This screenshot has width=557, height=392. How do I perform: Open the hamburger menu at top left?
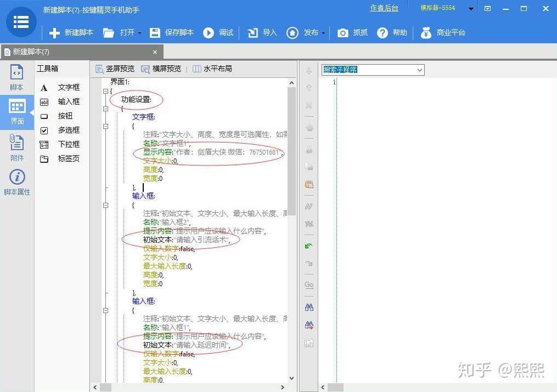click(21, 22)
